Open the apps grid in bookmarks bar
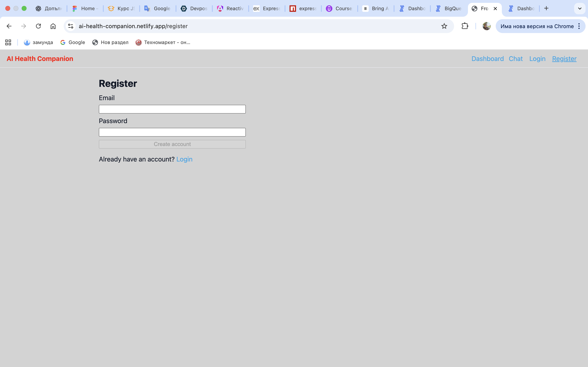This screenshot has height=367, width=588. [x=8, y=42]
